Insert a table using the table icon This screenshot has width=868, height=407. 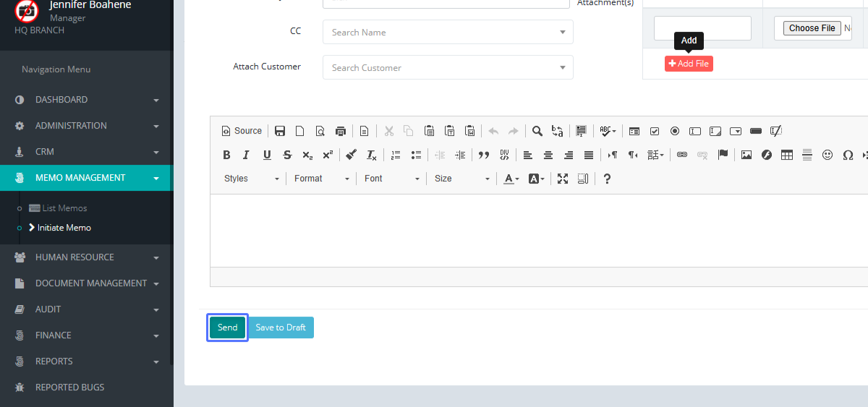787,155
